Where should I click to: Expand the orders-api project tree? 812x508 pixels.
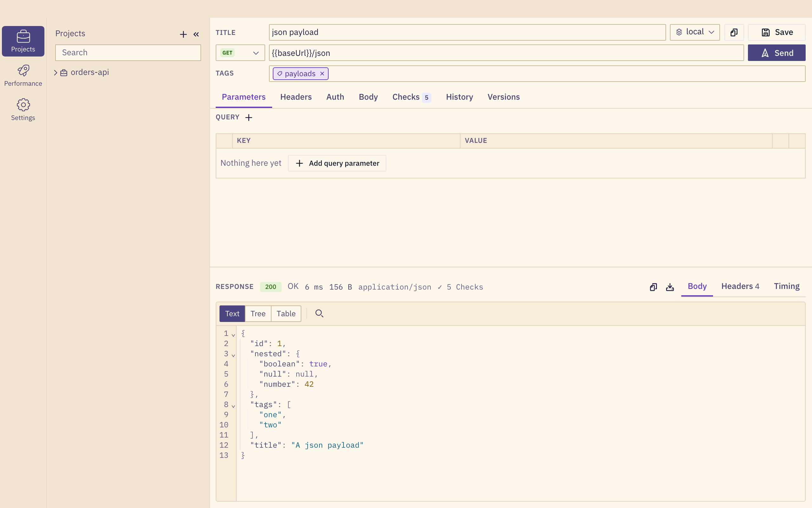pyautogui.click(x=56, y=73)
